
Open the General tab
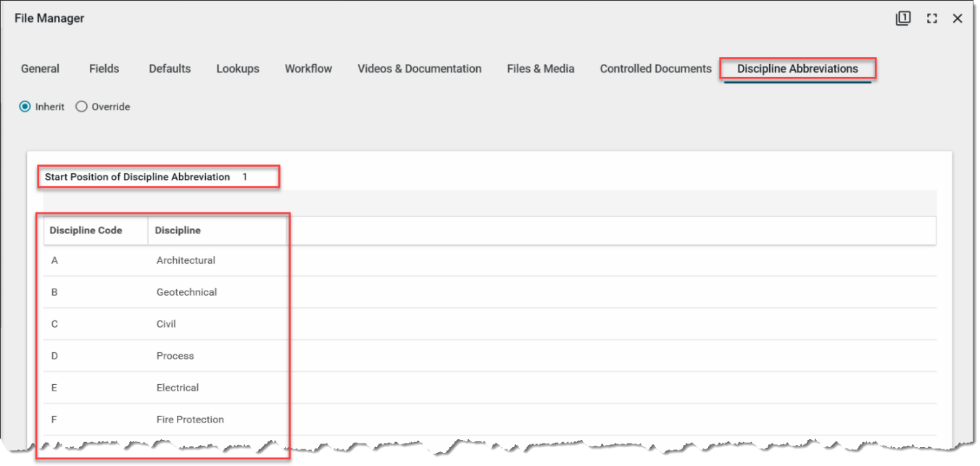(x=40, y=69)
